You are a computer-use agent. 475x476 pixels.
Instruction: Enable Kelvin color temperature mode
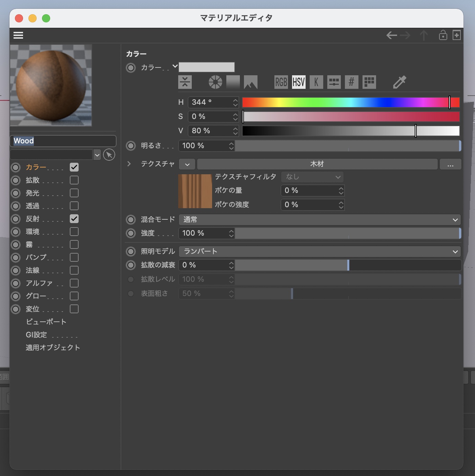click(316, 82)
